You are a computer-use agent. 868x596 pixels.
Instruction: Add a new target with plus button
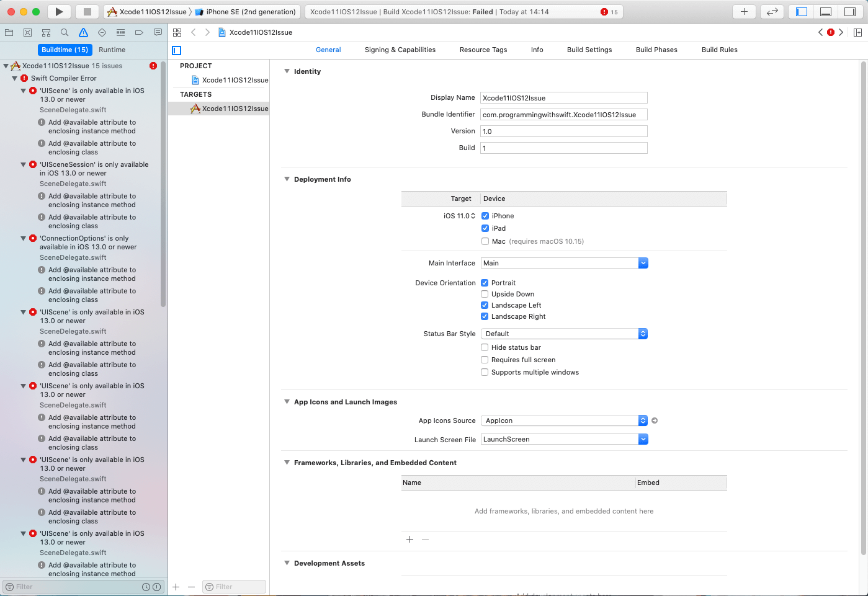tap(176, 587)
